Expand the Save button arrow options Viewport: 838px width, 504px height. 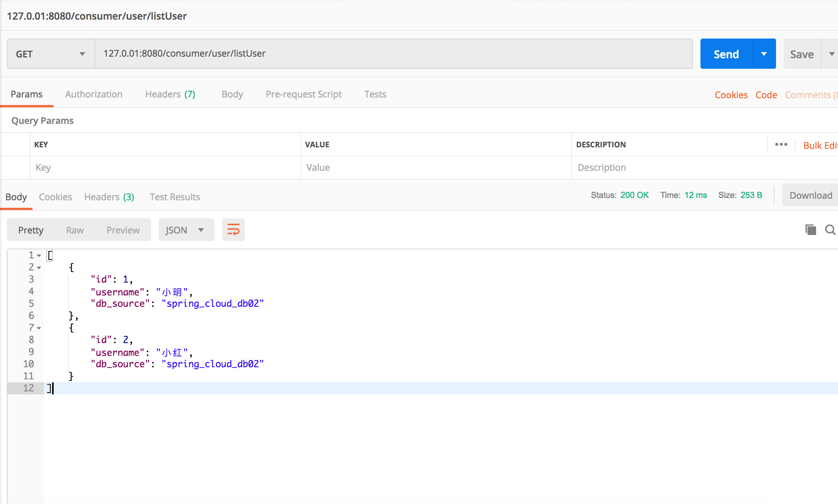831,54
